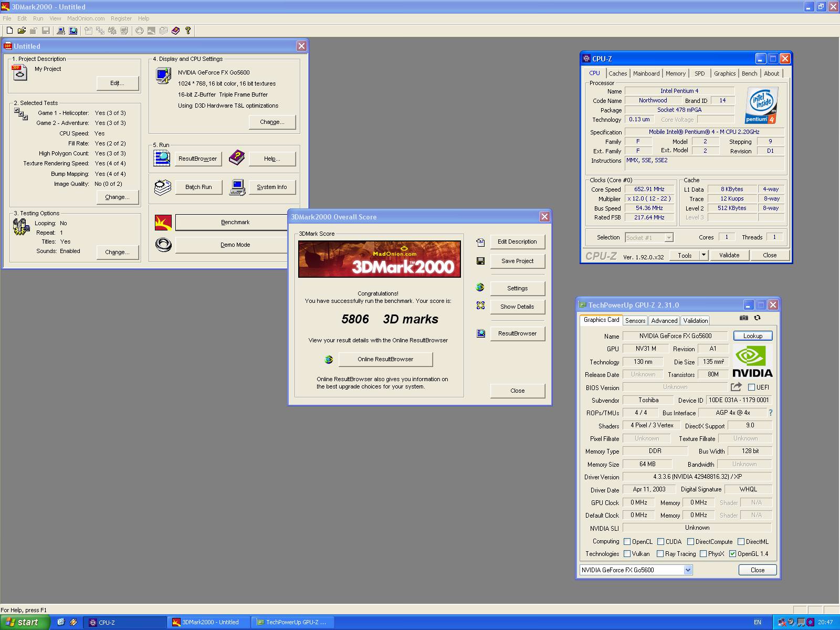Click the testing options gears toolbar icon
840x630 pixels.
(112, 30)
